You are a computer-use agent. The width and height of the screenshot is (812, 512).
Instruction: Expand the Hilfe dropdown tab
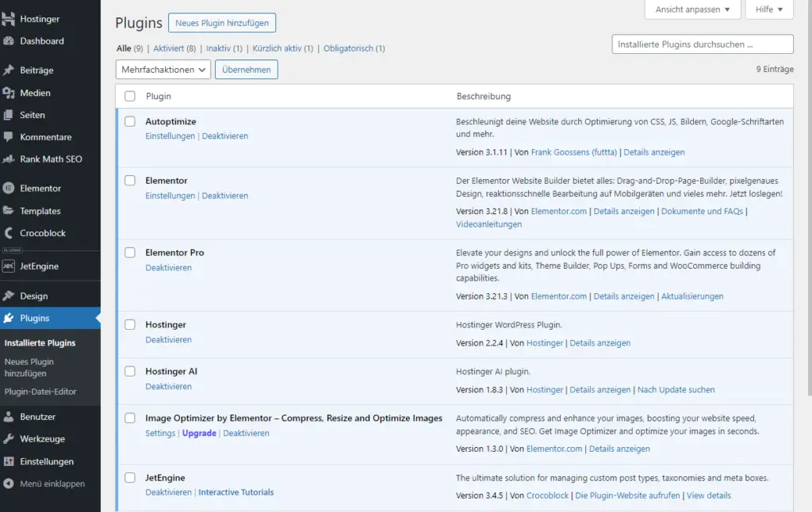[x=769, y=10]
